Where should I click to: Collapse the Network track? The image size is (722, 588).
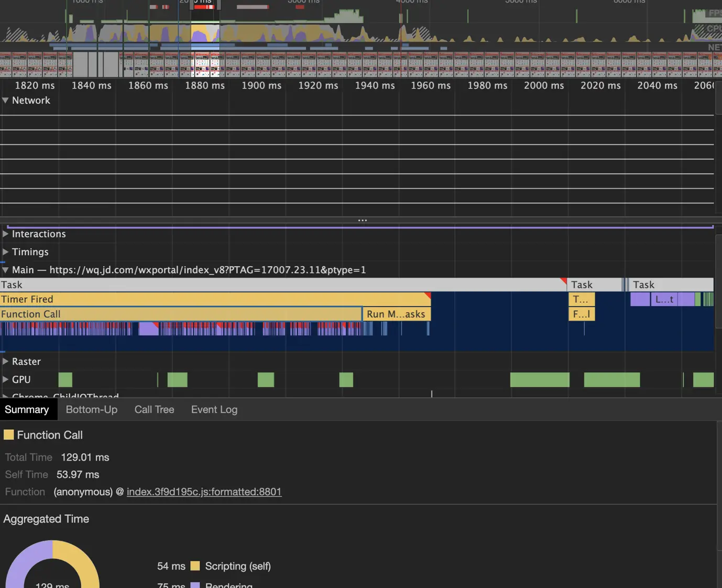(x=5, y=100)
